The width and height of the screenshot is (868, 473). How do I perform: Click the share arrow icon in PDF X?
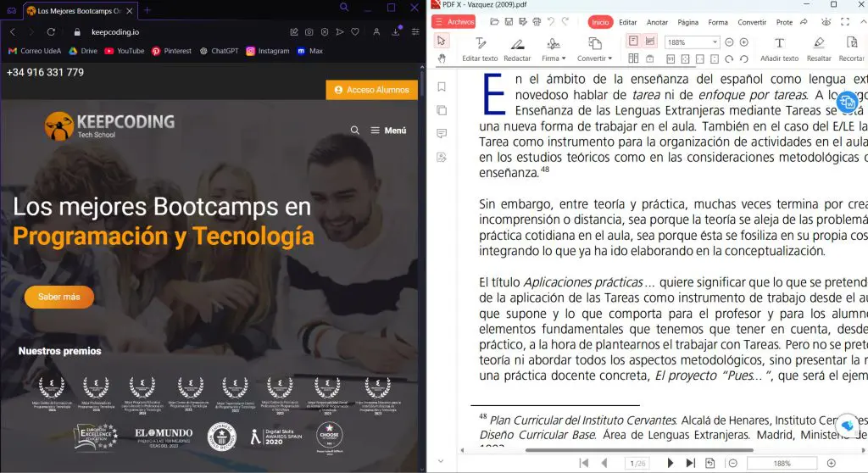(x=804, y=22)
